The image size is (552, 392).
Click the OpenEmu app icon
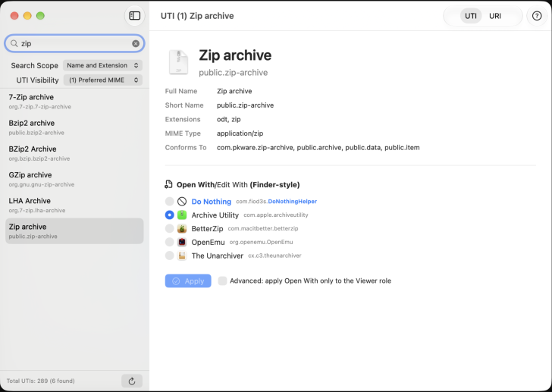tap(182, 242)
